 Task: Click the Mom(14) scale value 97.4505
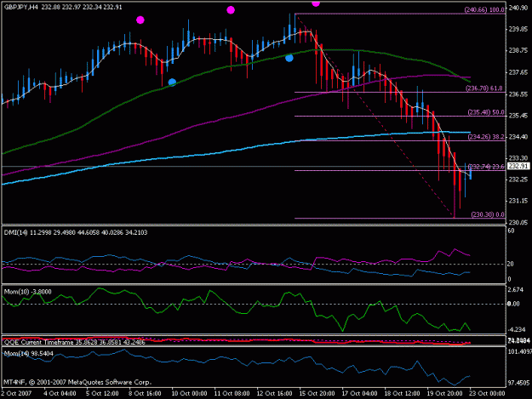pos(518,383)
